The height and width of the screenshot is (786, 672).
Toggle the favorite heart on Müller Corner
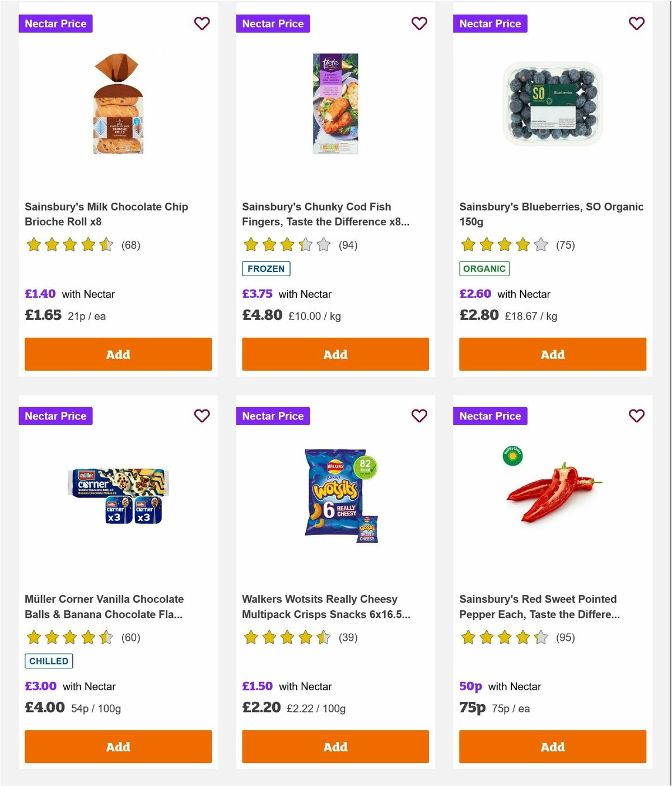202,416
